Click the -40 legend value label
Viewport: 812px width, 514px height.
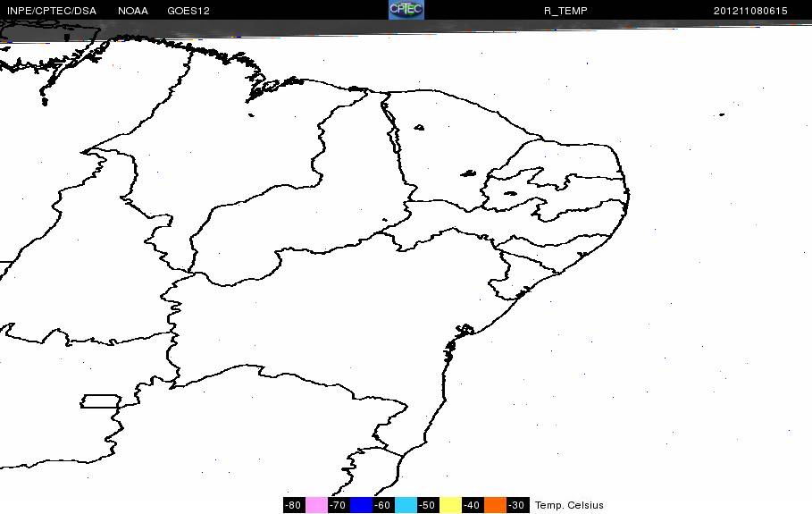pos(472,505)
